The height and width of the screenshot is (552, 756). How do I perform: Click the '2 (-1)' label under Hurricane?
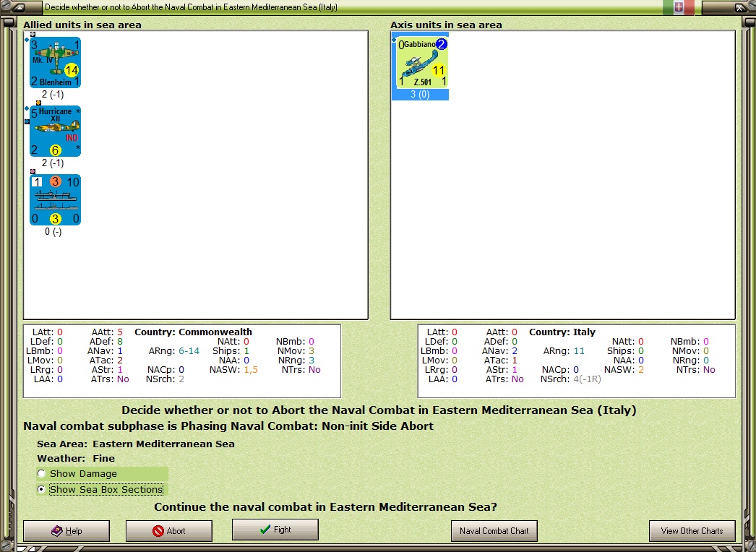click(53, 163)
